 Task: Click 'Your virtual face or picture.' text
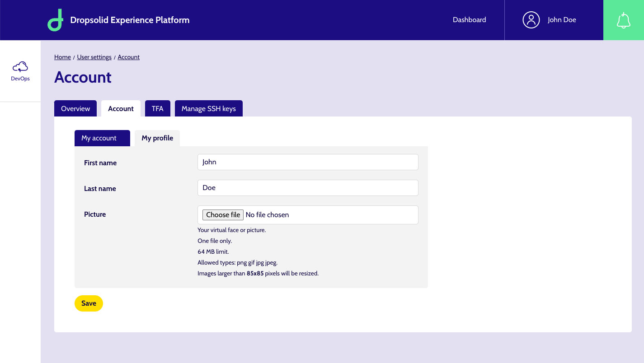coord(232,230)
